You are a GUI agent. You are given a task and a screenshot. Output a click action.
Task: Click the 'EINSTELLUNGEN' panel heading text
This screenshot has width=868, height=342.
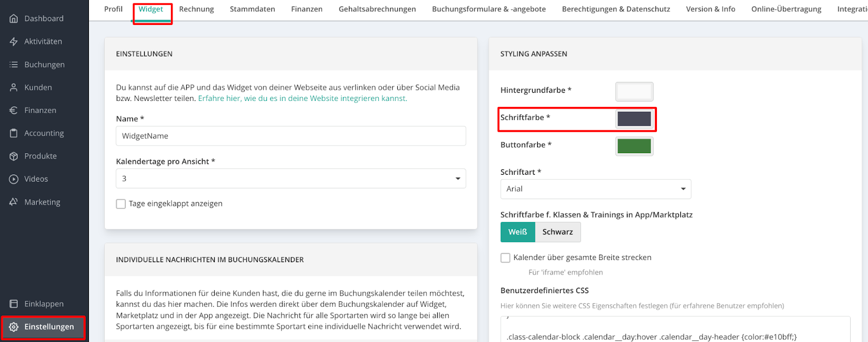(x=144, y=54)
